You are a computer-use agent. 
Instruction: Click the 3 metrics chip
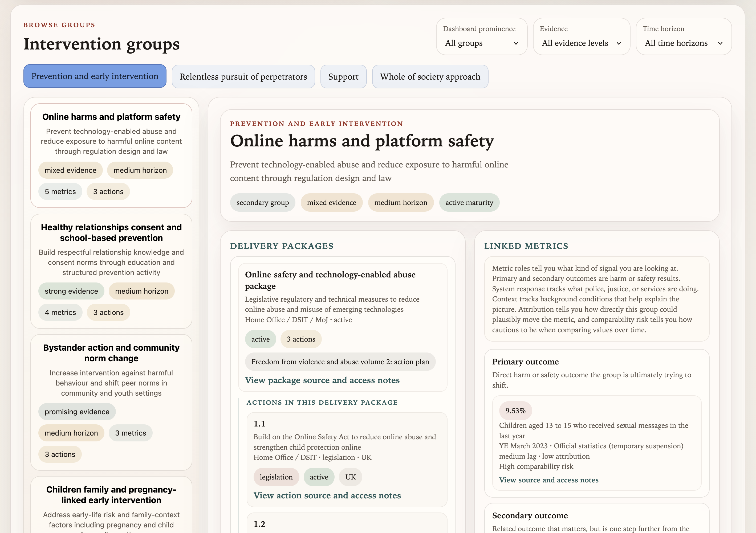pos(131,433)
